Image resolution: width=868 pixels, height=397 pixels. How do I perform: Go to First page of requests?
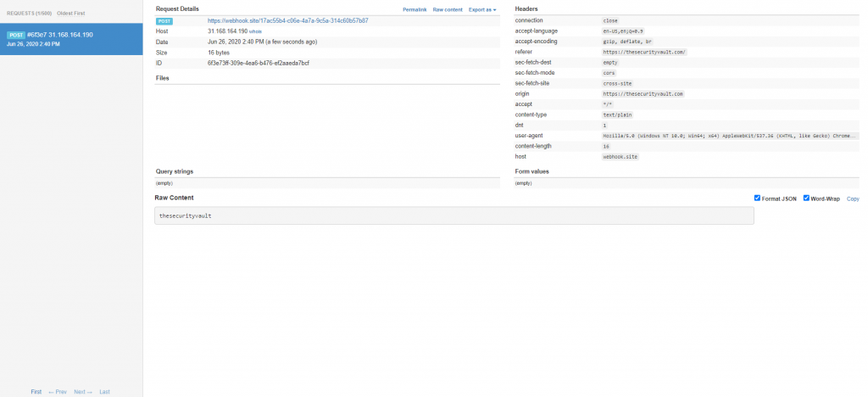click(36, 391)
